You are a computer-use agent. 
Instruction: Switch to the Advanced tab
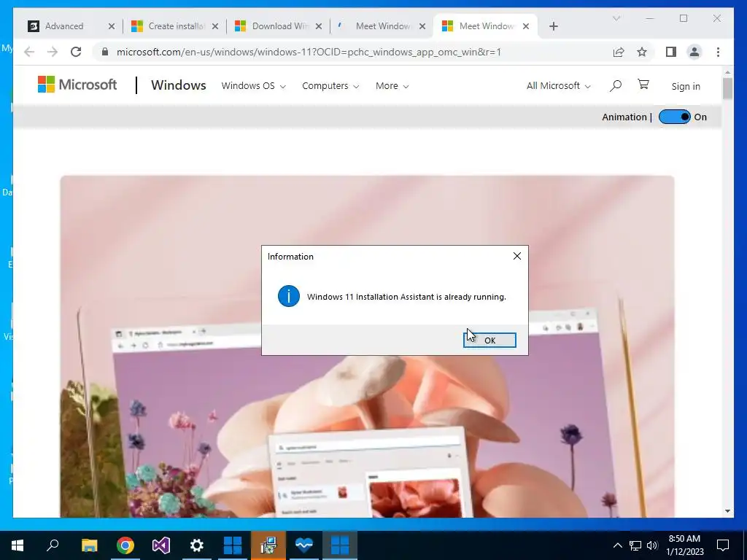coord(64,26)
